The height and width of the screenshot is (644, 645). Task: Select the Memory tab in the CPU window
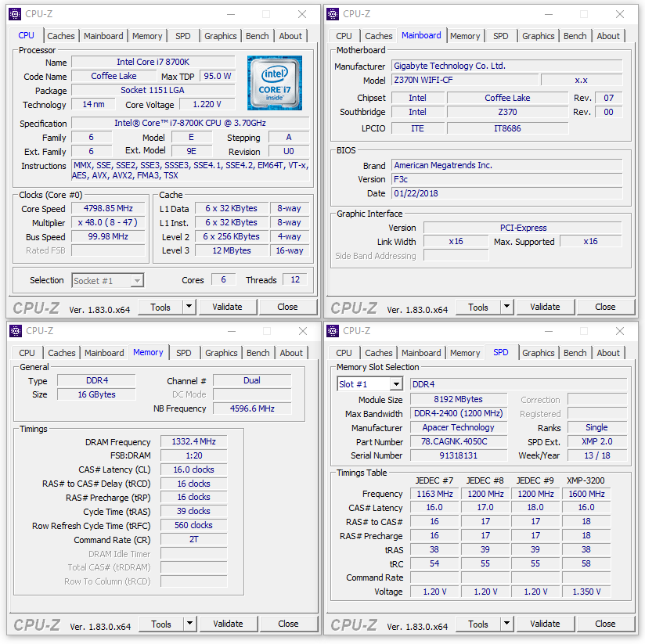(147, 36)
